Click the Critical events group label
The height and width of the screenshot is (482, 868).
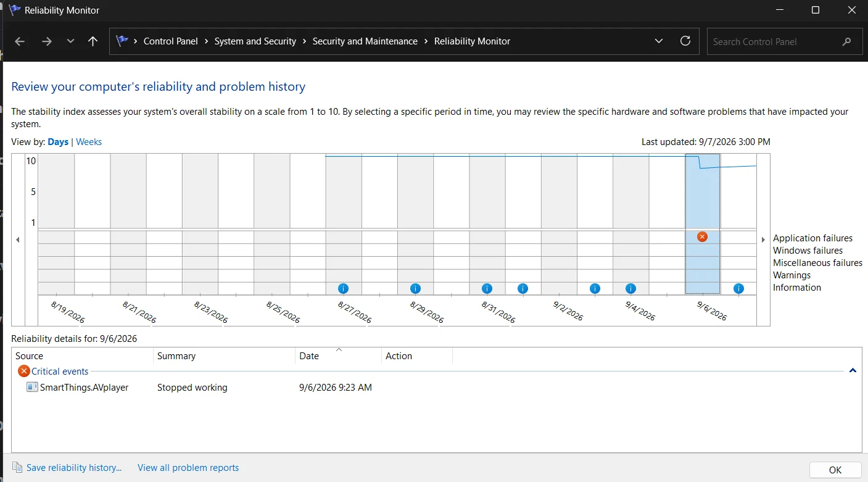point(60,372)
